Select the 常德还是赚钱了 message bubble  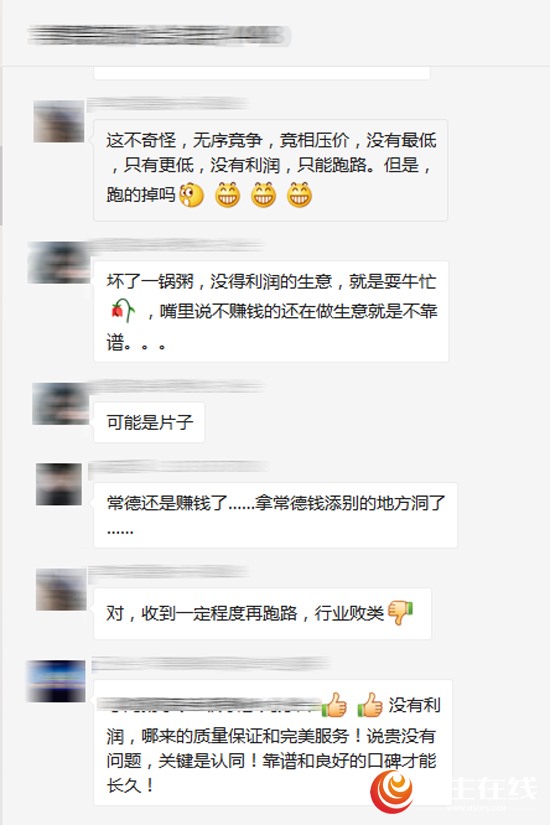click(x=275, y=515)
